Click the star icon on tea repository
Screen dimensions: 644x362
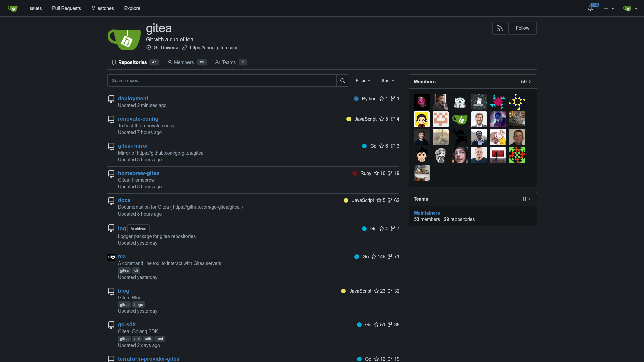tap(374, 257)
